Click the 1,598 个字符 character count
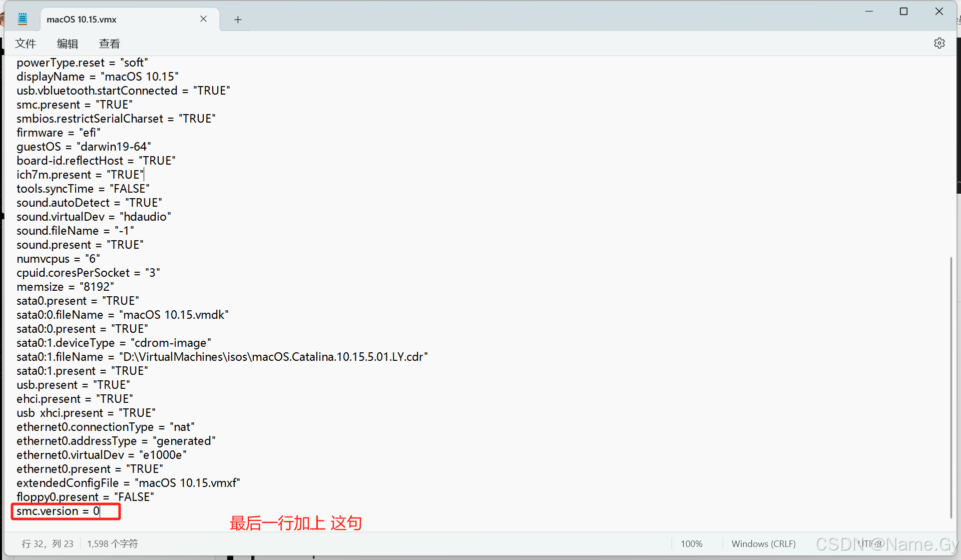Screen dimensions: 961x560 click(113, 543)
